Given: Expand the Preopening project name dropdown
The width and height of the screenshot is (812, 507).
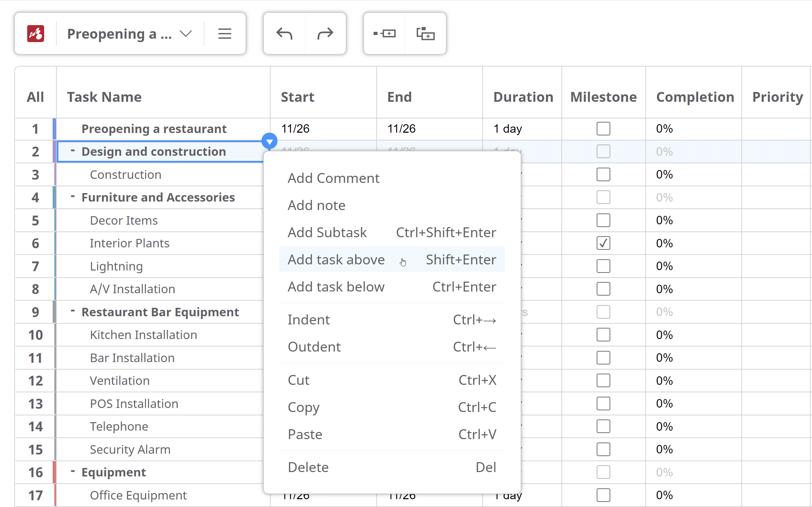Looking at the screenshot, I should (186, 34).
